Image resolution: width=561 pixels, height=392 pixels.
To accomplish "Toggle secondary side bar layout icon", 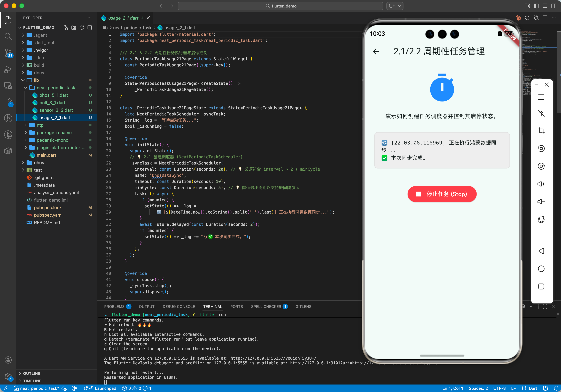I will 554,6.
